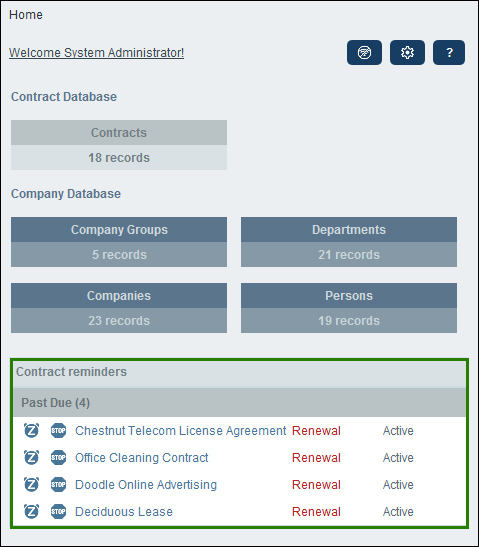Image resolution: width=479 pixels, height=547 pixels.
Task: Open settings via the gear button
Action: pos(407,53)
